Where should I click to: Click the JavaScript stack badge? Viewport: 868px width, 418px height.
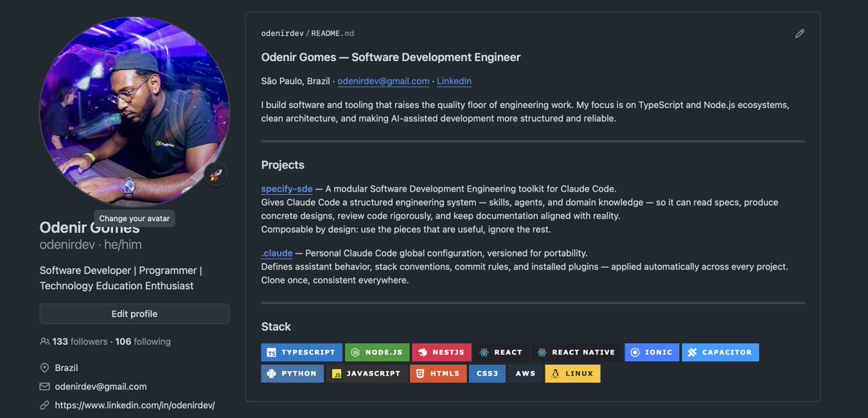click(367, 374)
